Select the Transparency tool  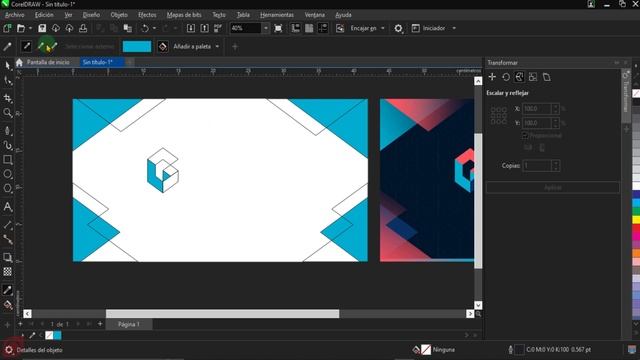(7, 272)
